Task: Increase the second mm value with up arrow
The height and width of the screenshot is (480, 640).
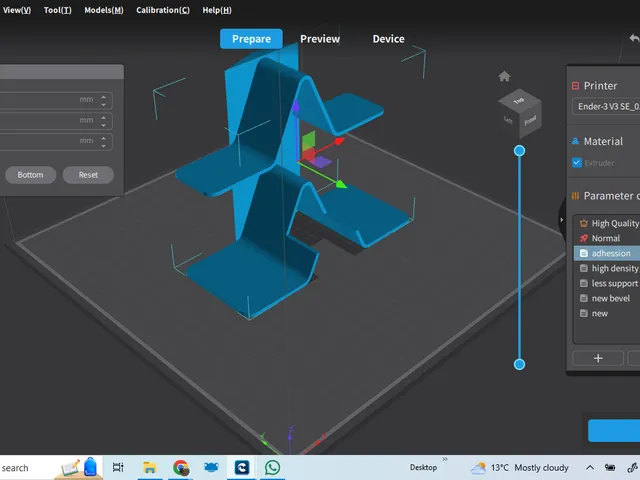Action: (x=104, y=118)
